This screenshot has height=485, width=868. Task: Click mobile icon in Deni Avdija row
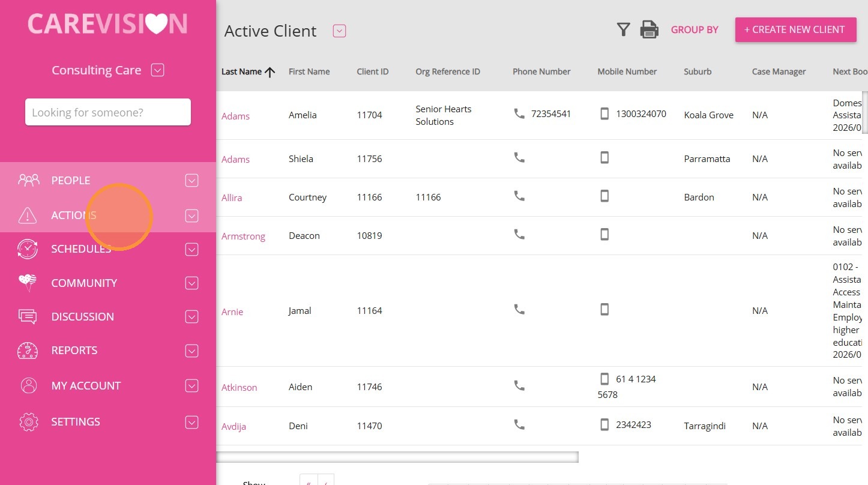coord(604,425)
